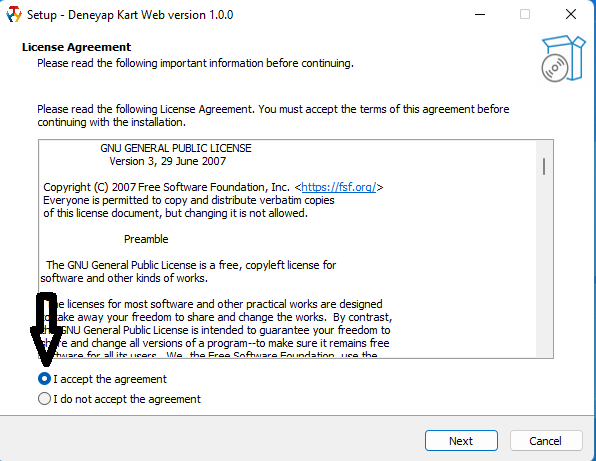Click the 'Preamble' heading in license

(146, 239)
